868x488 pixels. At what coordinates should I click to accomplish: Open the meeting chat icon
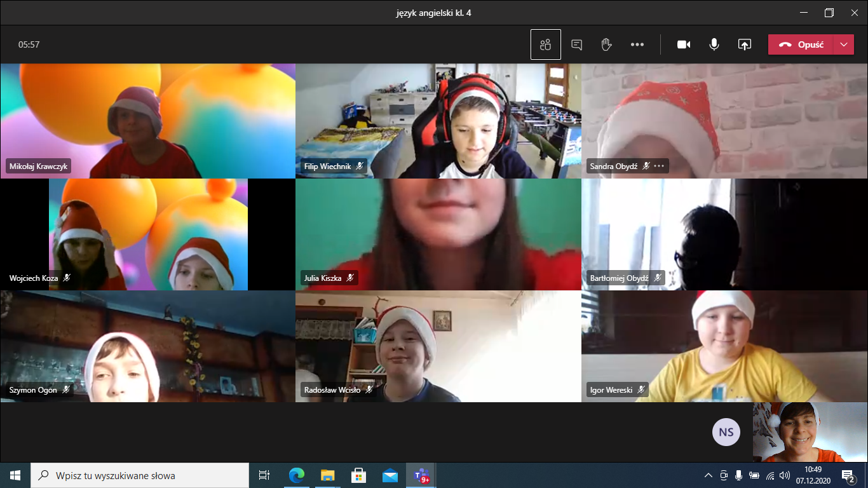576,44
